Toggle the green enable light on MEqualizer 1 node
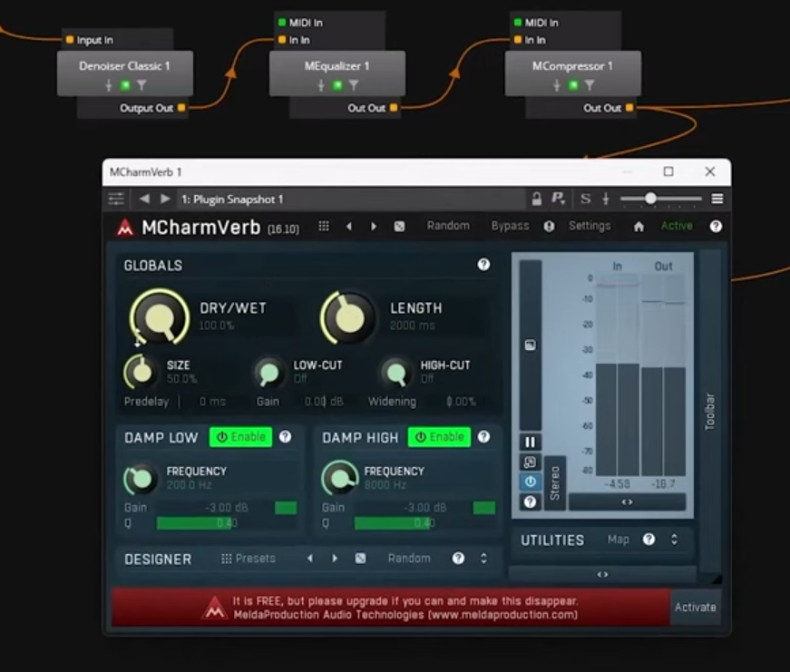Screen dimensions: 790x672 (x=337, y=85)
